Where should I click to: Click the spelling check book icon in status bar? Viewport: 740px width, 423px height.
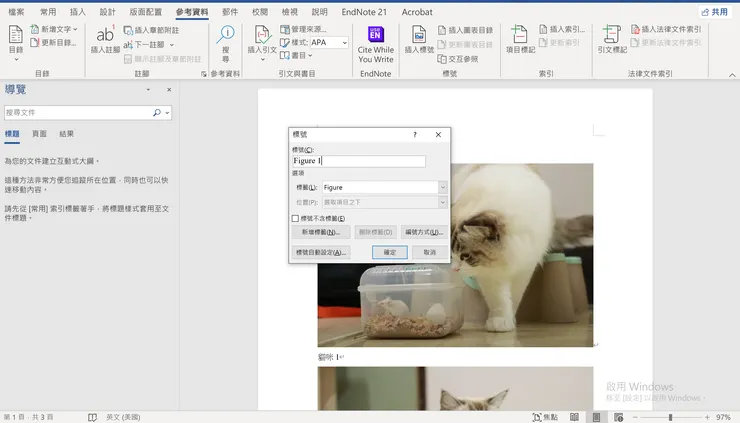[92, 417]
